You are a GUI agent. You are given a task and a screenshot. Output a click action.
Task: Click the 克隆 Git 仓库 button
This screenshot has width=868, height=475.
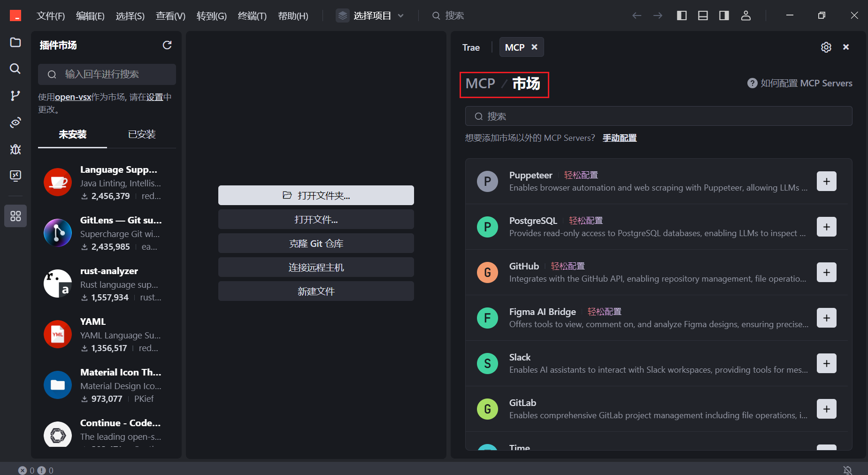[315, 243]
